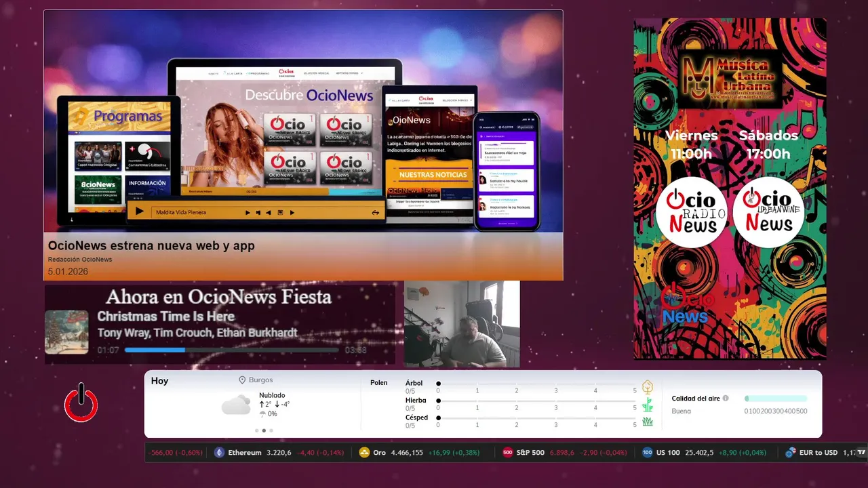Click the Ethereum price 3.220,6
This screenshot has height=488, width=868.
coord(279,453)
